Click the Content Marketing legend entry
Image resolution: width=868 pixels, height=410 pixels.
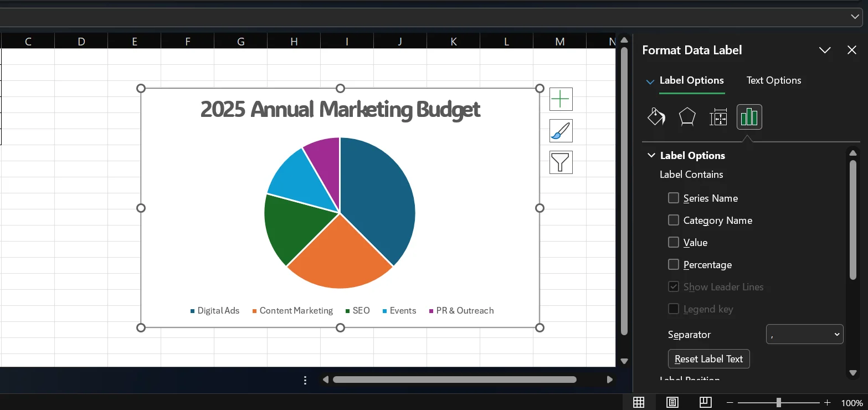292,311
